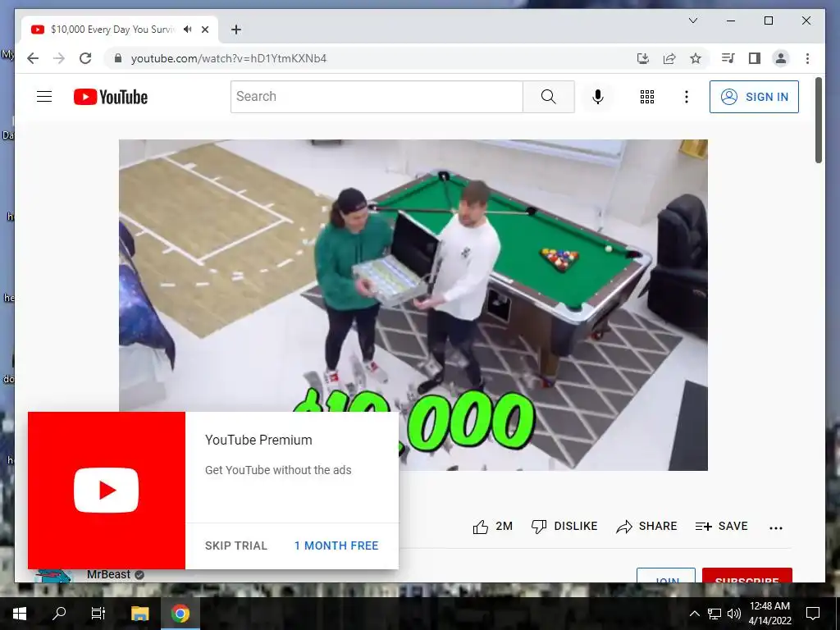Subscribe to the MrBeast channel
This screenshot has height=630, width=840.
coord(746,575)
